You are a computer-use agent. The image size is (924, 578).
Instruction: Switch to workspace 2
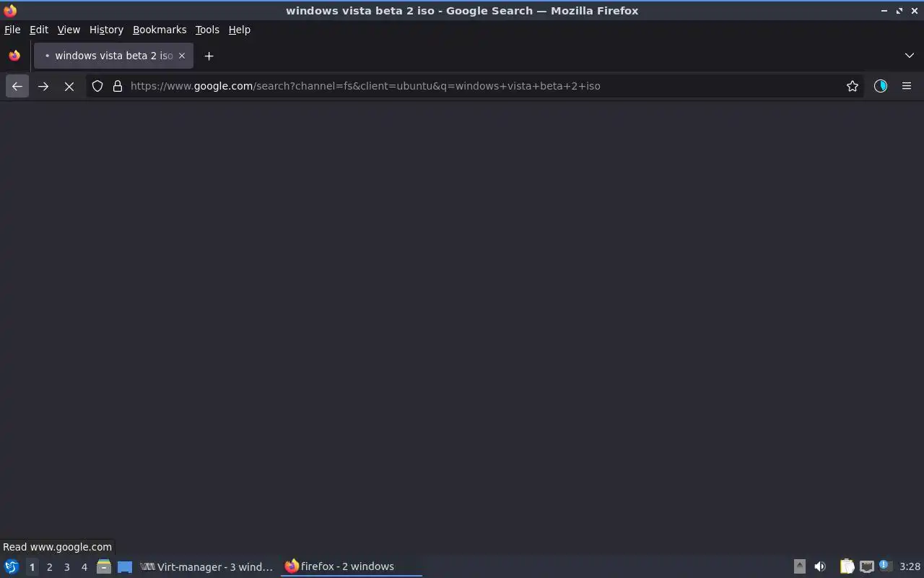coord(49,567)
